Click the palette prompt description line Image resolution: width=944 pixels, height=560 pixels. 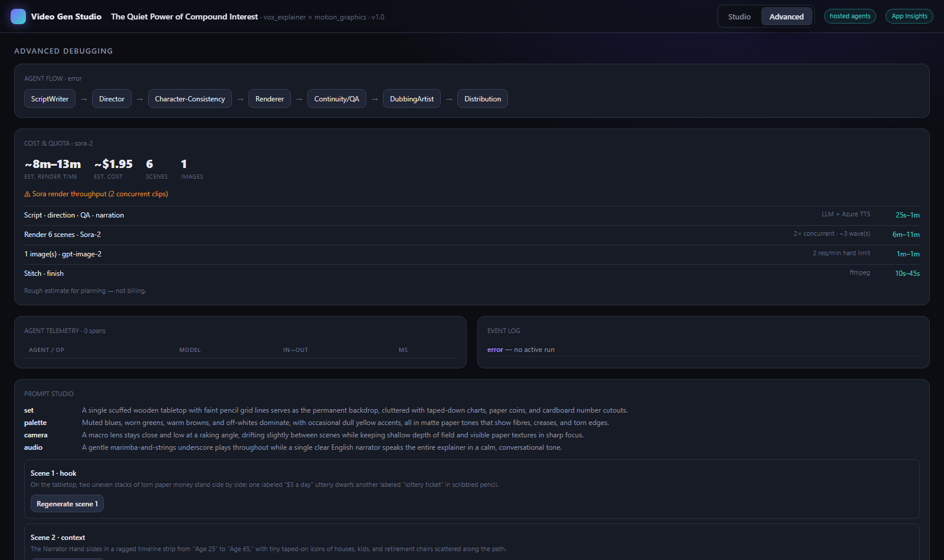click(x=345, y=423)
